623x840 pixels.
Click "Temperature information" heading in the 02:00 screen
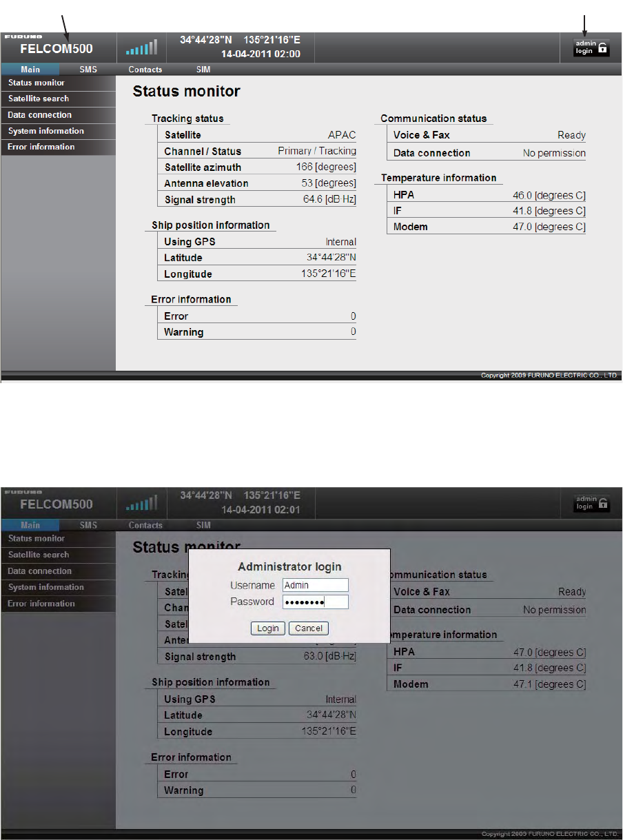click(x=438, y=178)
